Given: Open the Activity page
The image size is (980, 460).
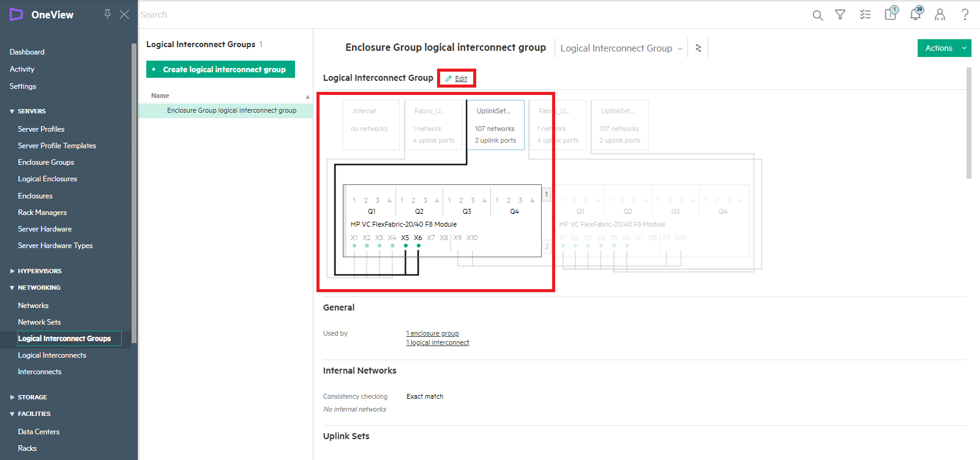Looking at the screenshot, I should tap(22, 69).
